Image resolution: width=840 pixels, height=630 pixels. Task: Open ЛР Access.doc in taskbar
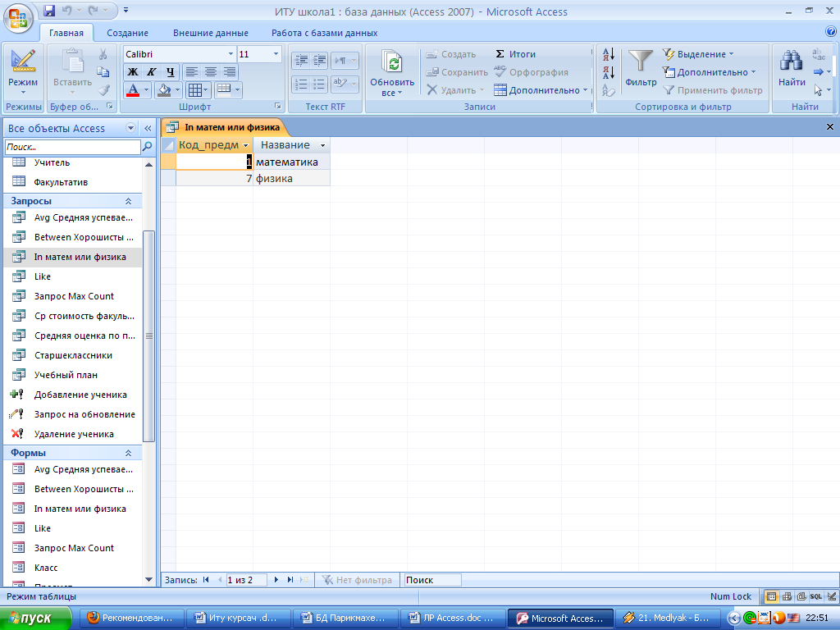454,619
